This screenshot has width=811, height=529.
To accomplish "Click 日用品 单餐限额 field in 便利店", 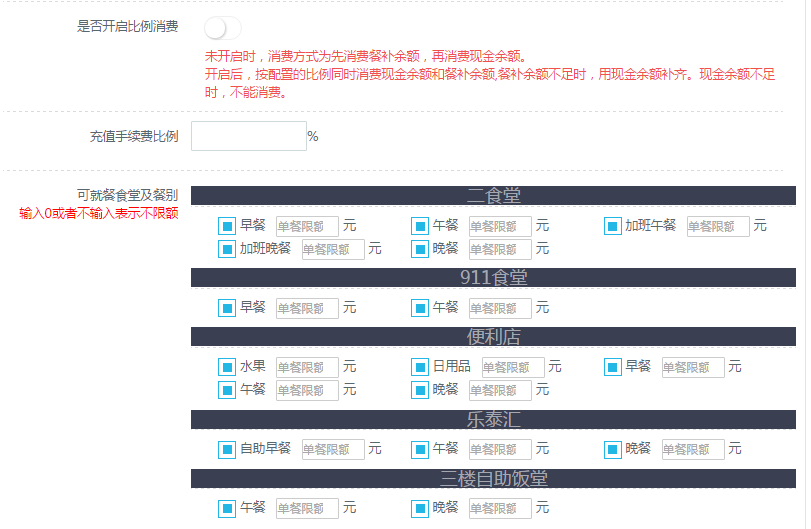I will (x=513, y=368).
